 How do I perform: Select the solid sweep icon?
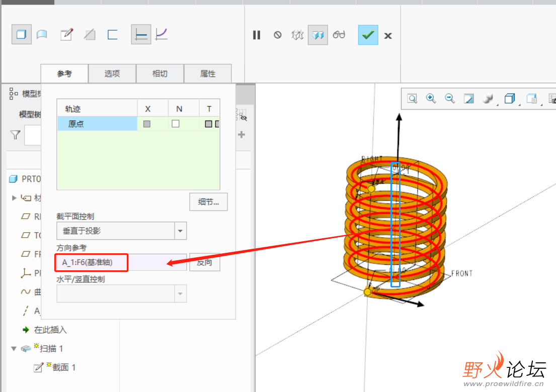[21, 34]
